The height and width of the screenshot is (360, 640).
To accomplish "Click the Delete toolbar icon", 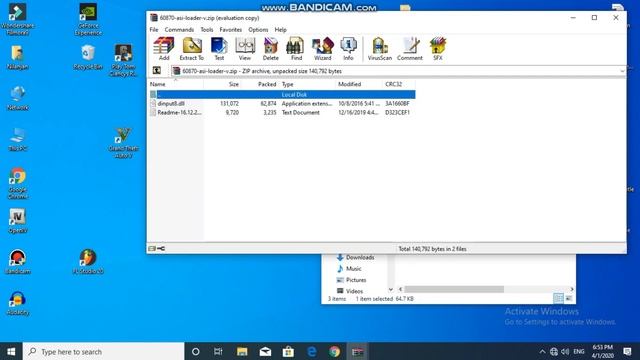I will 270,49.
